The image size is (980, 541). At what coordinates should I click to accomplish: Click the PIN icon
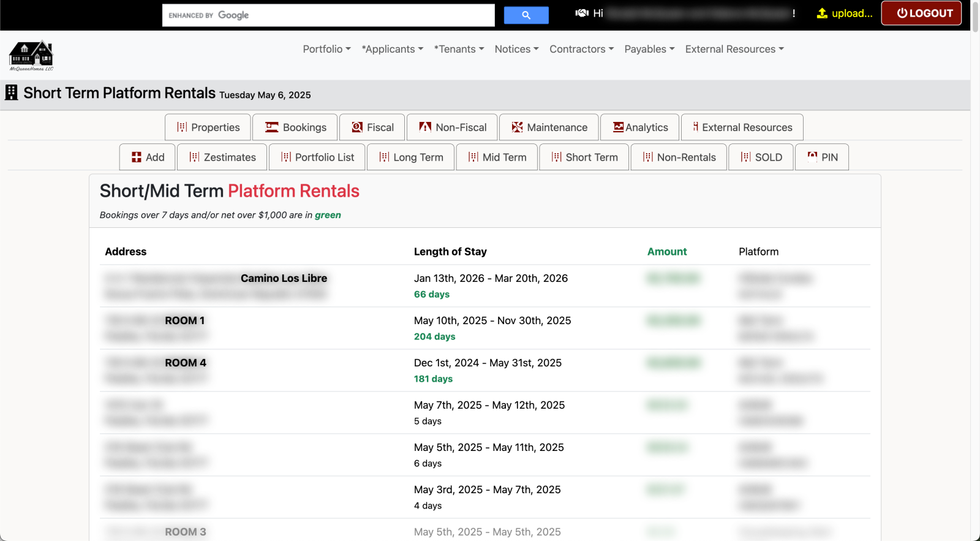tap(812, 157)
